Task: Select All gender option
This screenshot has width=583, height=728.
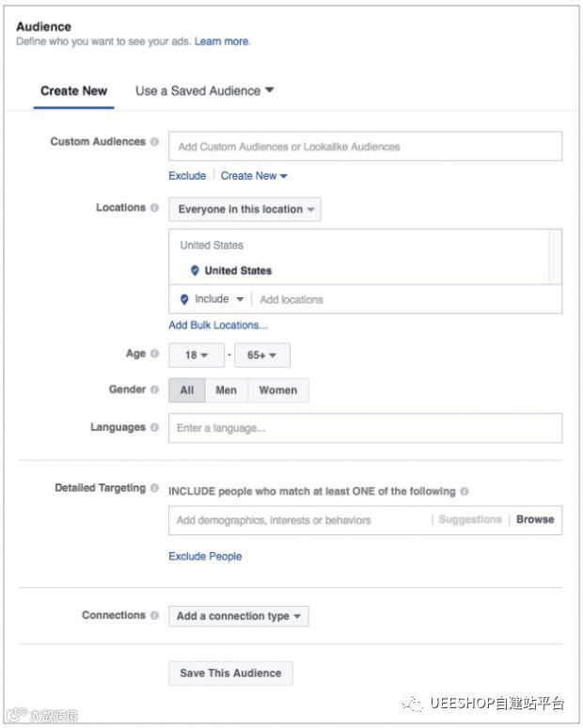Action: coord(186,390)
